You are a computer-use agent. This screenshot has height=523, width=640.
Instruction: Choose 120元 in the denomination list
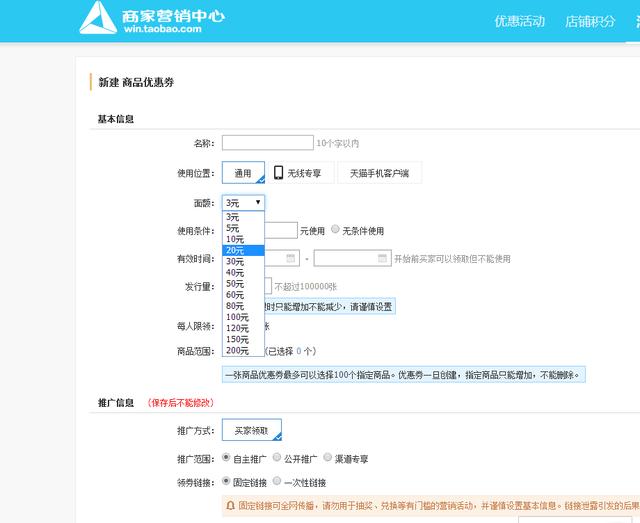(x=243, y=328)
